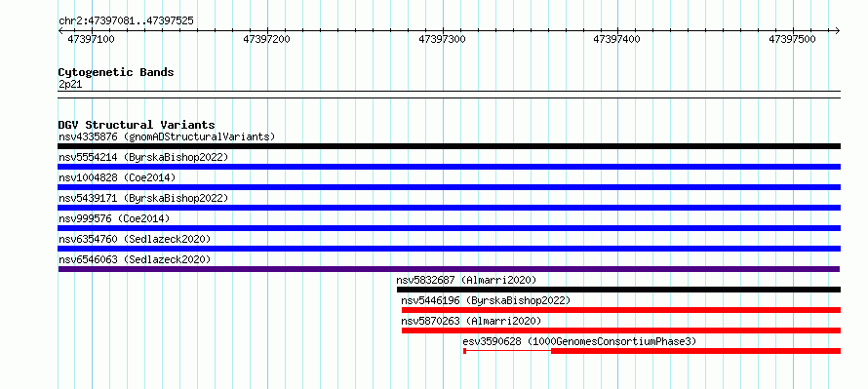868x389 pixels.
Task: Click black bar beneath nsv5832687
Action: 618,290
